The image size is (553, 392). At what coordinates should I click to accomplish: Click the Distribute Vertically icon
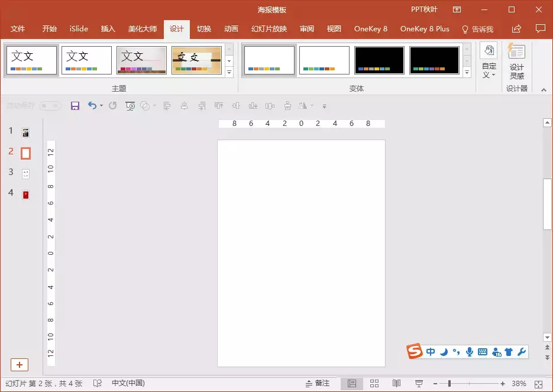click(x=288, y=106)
